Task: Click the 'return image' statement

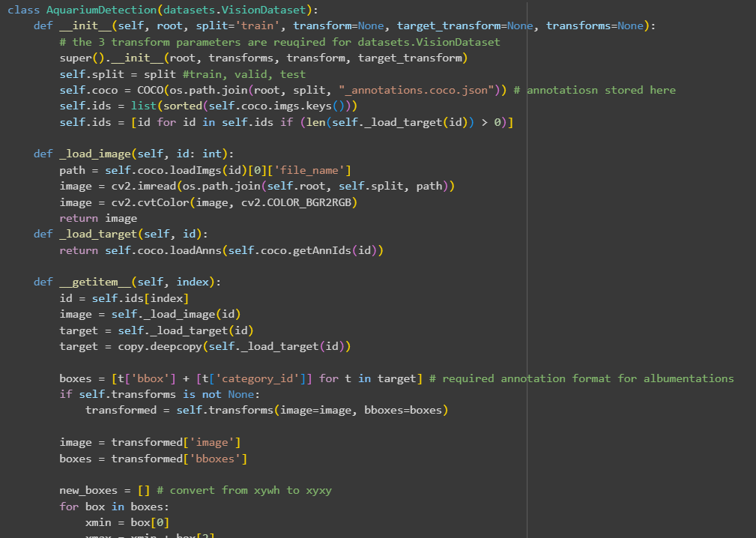Action: 98,218
